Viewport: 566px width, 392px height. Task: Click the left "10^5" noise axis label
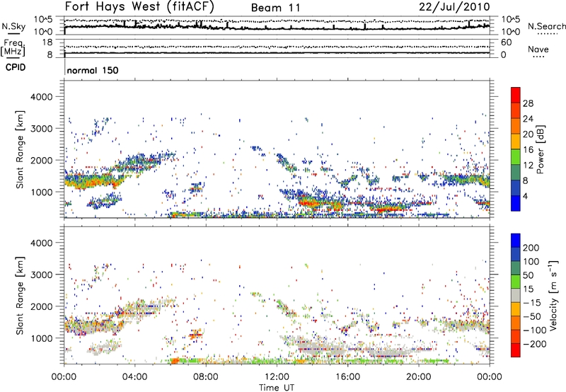coord(43,20)
